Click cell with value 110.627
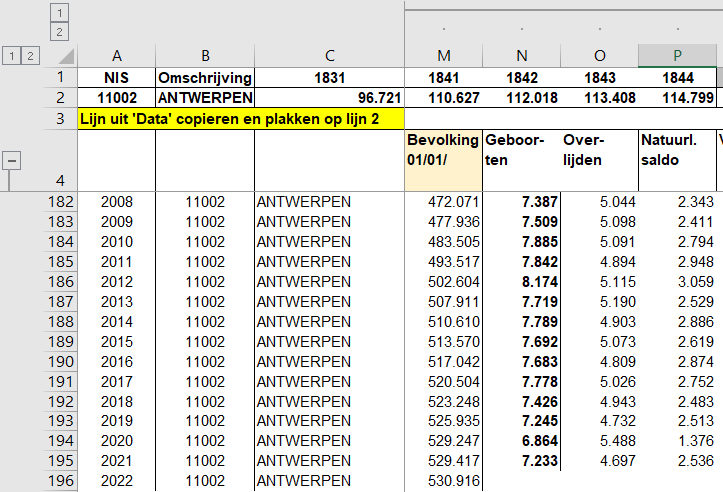723x492 pixels. click(444, 98)
